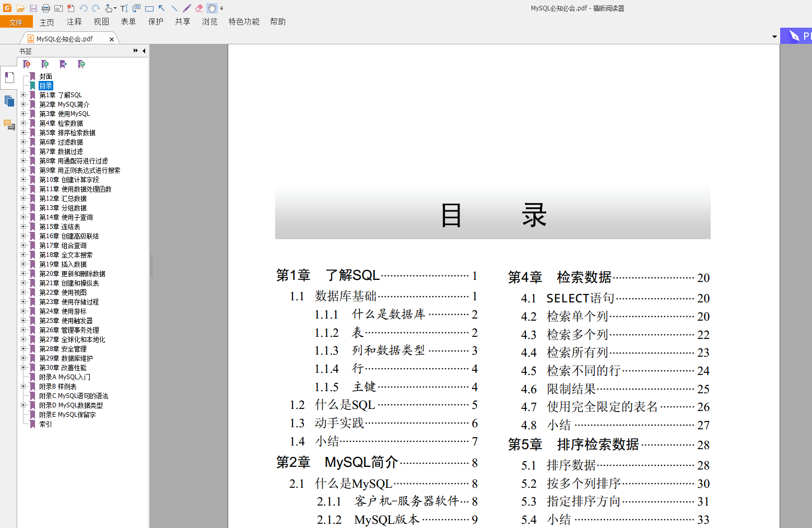
Task: Expand the 第10章 创建计算字段 bookmark node
Action: pos(23,180)
